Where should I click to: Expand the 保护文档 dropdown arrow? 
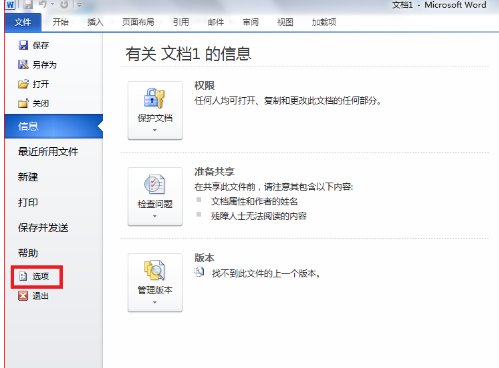tap(155, 130)
